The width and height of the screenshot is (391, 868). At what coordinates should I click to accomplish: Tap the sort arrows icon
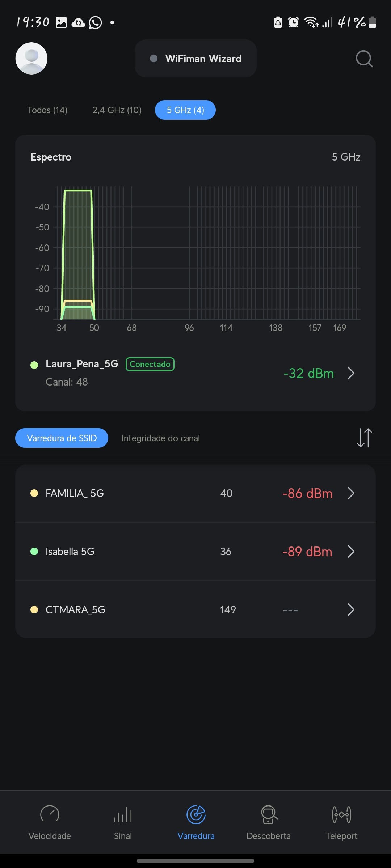(x=364, y=438)
